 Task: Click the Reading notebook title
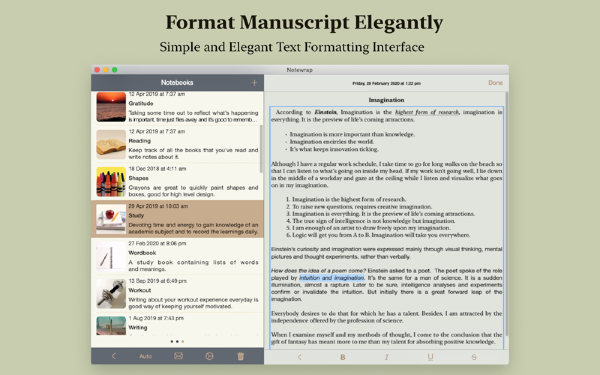pos(139,141)
